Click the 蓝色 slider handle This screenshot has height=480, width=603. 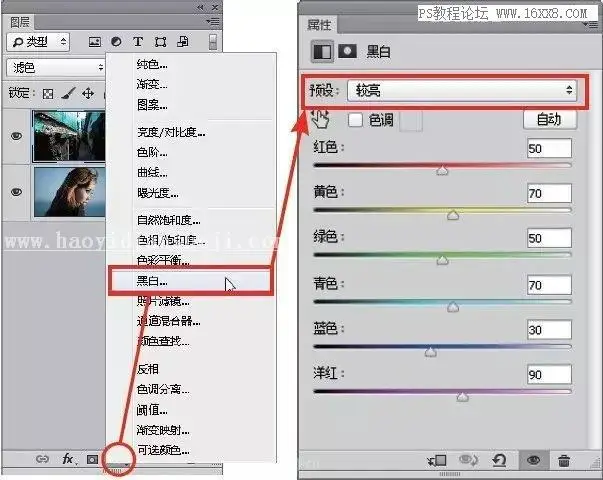(x=430, y=352)
